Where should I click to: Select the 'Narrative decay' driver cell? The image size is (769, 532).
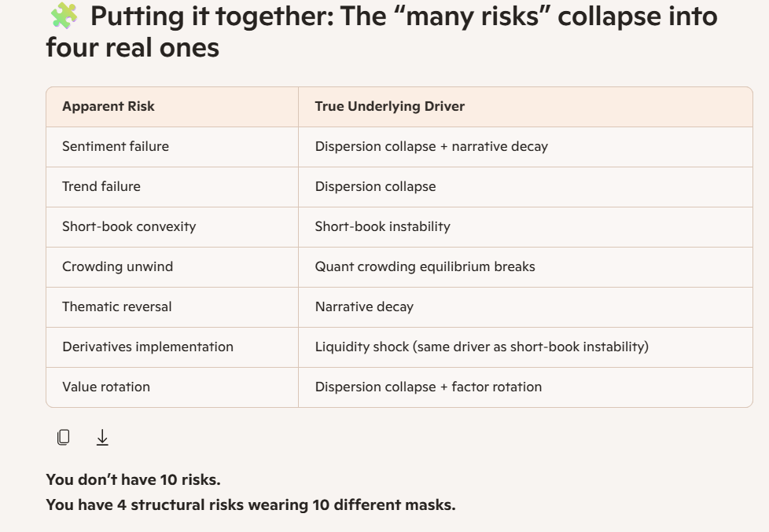point(525,307)
